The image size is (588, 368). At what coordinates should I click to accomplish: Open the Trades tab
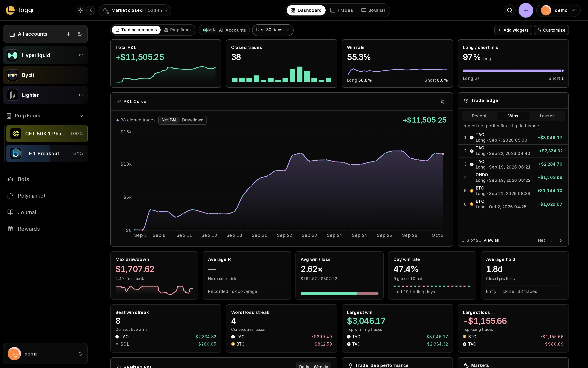pyautogui.click(x=341, y=10)
